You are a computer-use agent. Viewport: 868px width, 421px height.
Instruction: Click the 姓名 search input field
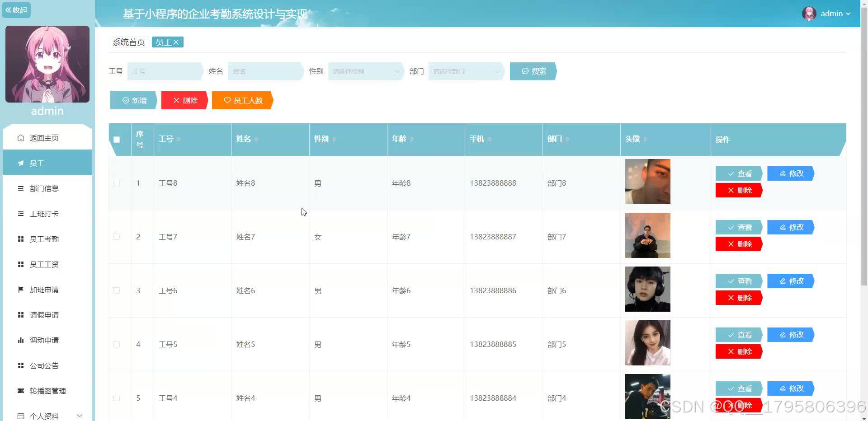tap(266, 71)
